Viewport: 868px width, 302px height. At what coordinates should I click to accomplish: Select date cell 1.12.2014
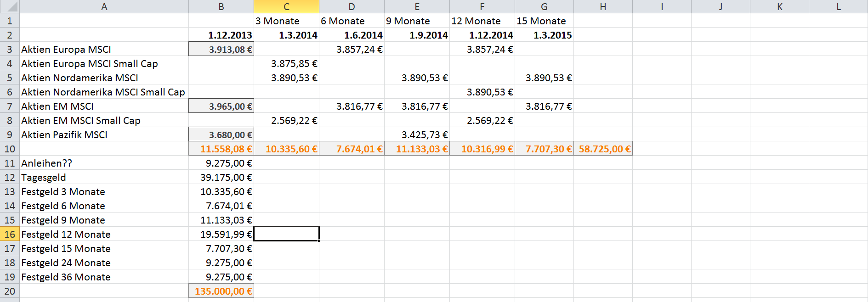(482, 35)
